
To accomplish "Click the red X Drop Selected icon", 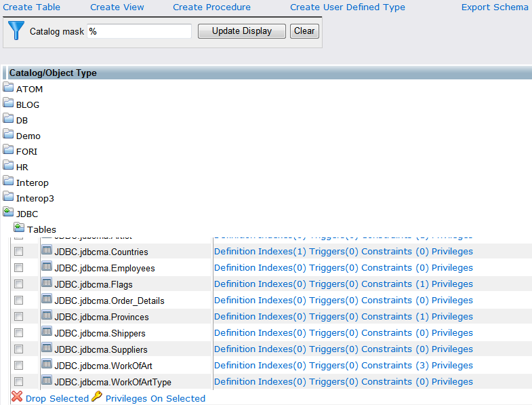I will coord(17,398).
